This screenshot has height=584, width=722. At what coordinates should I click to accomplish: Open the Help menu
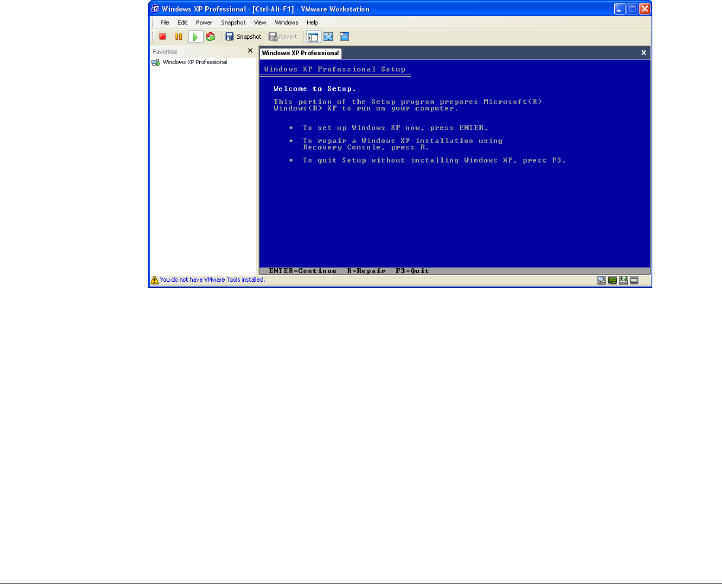[312, 23]
